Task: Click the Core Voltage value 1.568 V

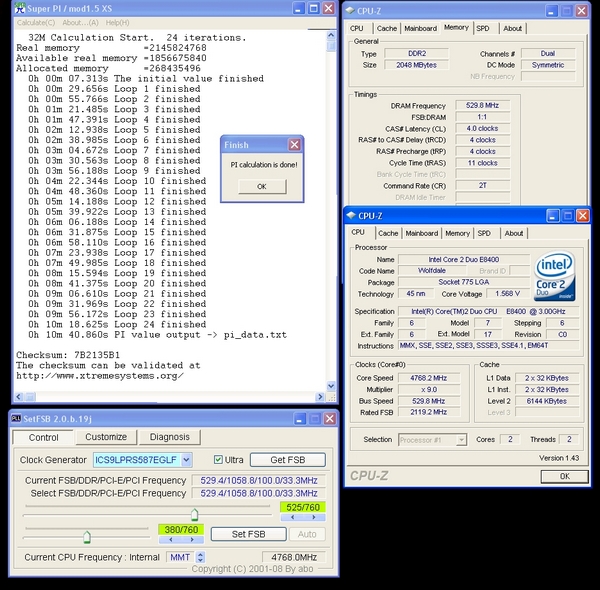Action: pyautogui.click(x=507, y=293)
